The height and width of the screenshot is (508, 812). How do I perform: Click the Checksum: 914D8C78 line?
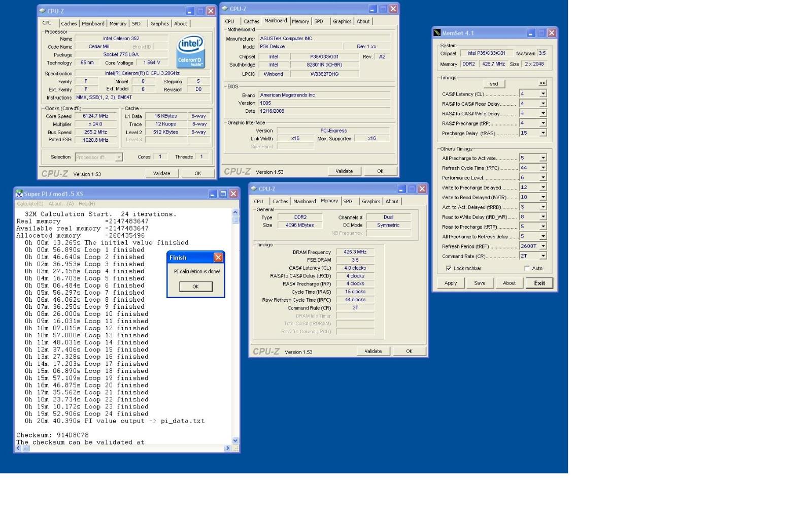(52, 435)
